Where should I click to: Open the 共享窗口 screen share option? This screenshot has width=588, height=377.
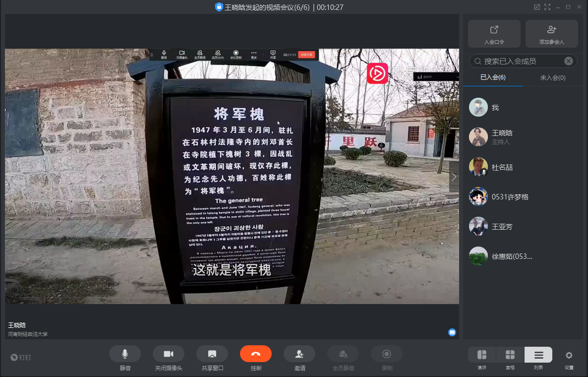212,354
